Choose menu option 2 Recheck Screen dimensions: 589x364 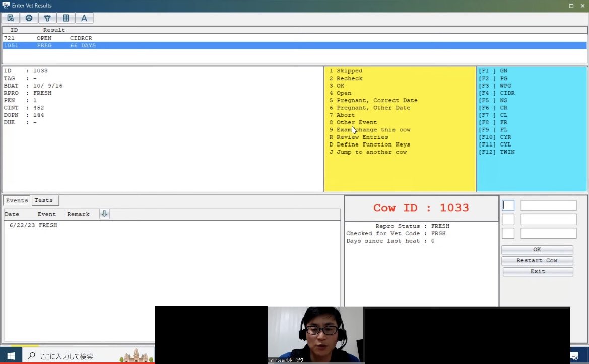click(x=346, y=79)
